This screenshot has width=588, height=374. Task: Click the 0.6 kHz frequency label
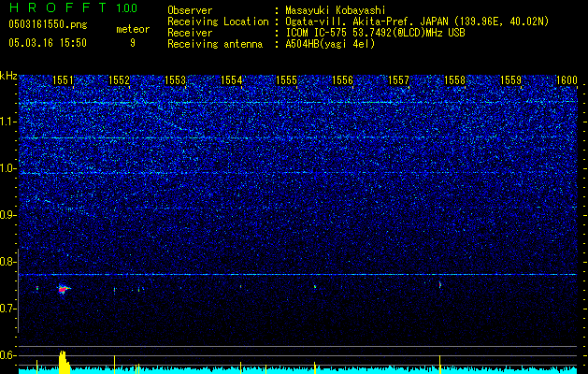tap(8, 355)
